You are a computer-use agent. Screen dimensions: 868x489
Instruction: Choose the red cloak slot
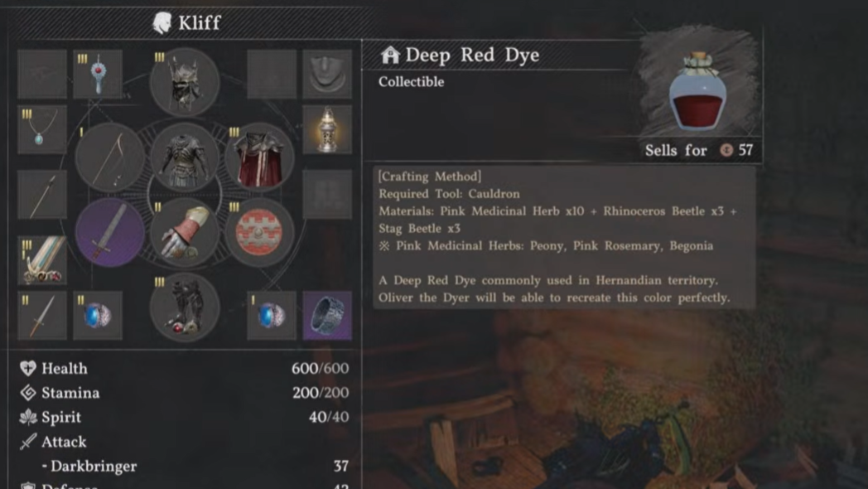click(259, 157)
